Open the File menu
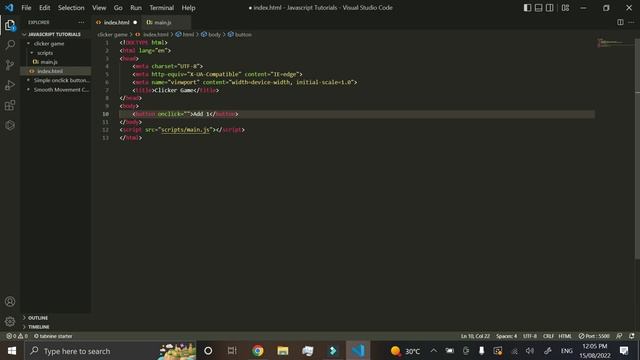The width and height of the screenshot is (640, 360). (26, 8)
